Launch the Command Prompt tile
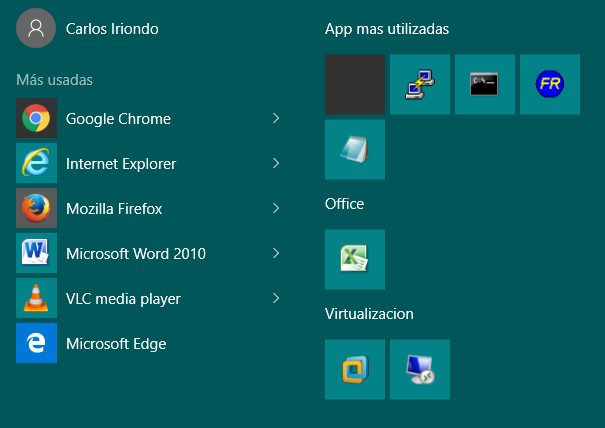This screenshot has width=605, height=428. 484,85
